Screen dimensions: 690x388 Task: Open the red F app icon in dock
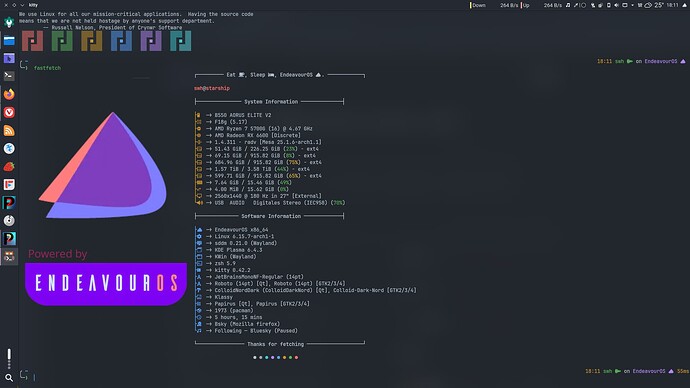(x=9, y=184)
